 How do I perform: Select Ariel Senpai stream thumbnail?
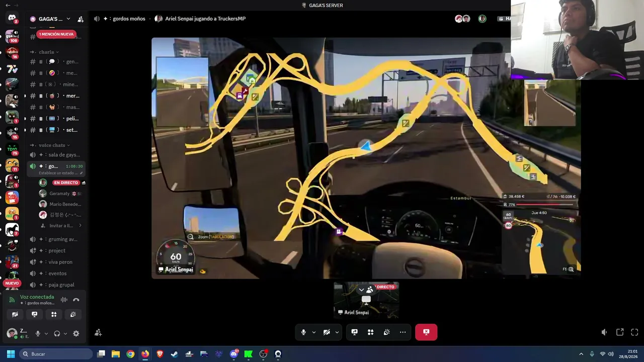pyautogui.click(x=366, y=300)
